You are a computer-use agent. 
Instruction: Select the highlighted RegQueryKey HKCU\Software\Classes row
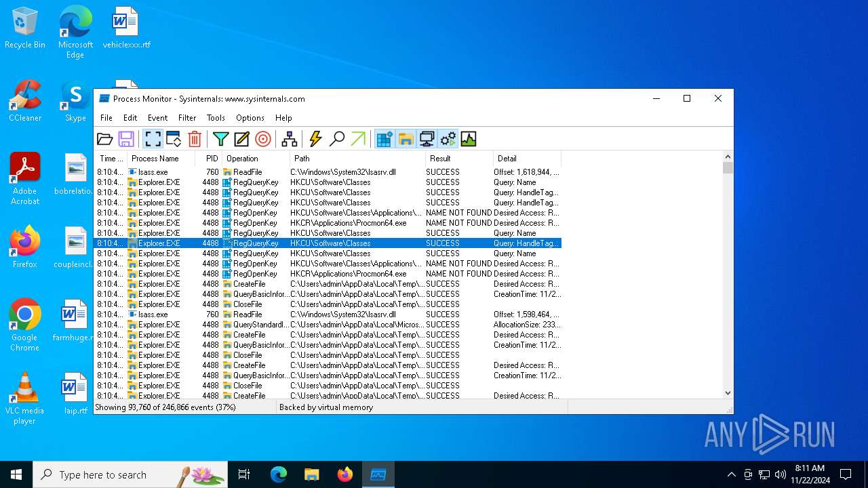328,243
